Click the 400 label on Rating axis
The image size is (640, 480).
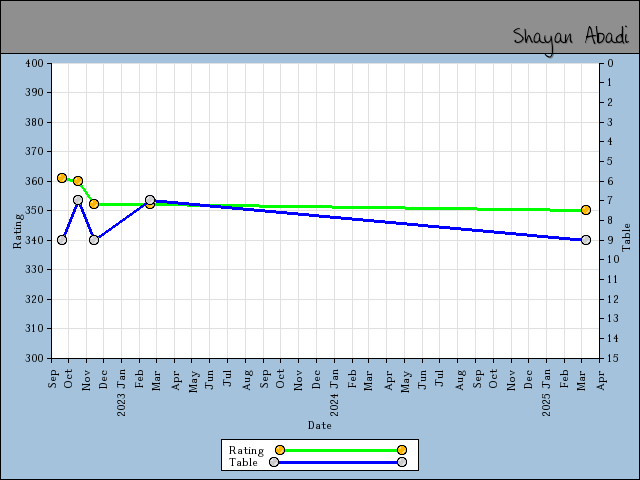click(34, 63)
